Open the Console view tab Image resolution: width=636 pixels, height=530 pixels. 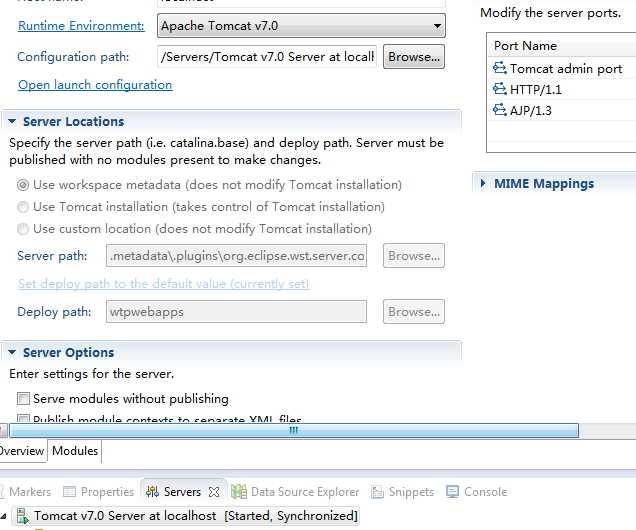(477, 492)
